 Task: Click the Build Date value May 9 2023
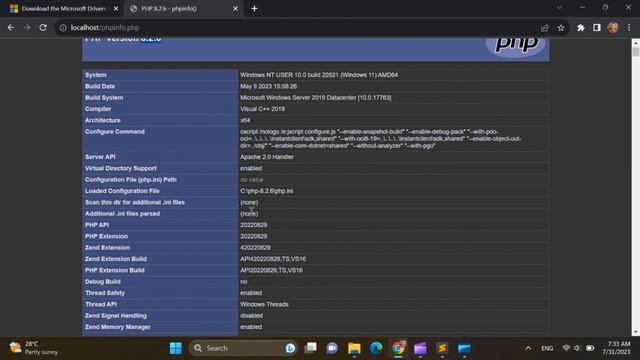click(268, 87)
